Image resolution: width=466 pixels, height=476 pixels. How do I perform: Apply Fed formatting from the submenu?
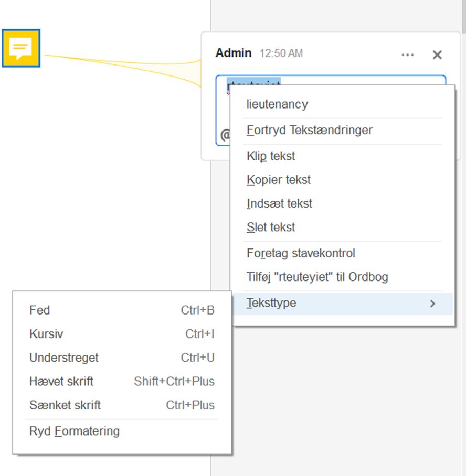(x=40, y=310)
